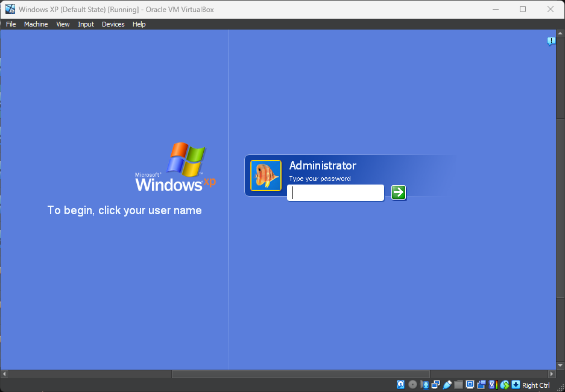Click the vertical scrollbar down arrow
The image size is (565, 392).
click(x=560, y=365)
